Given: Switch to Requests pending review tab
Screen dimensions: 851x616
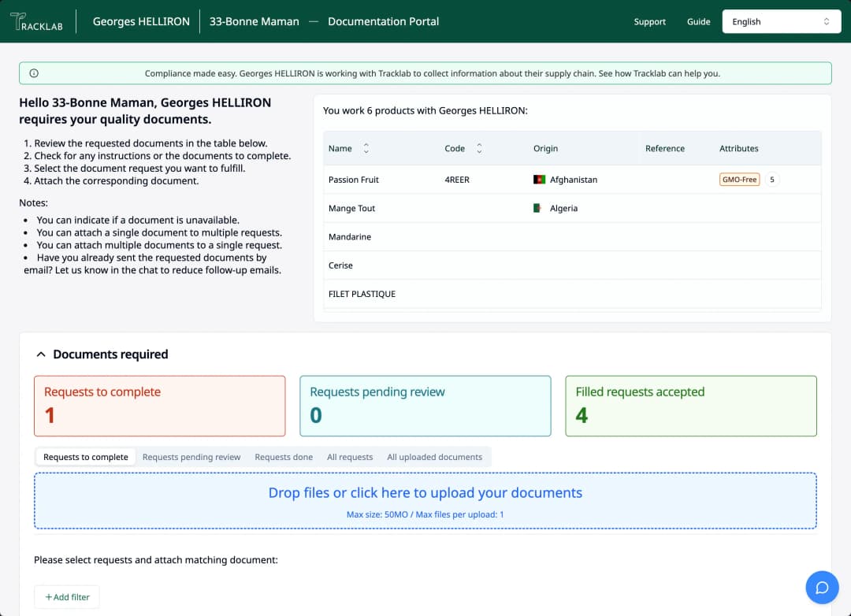Looking at the screenshot, I should (191, 457).
